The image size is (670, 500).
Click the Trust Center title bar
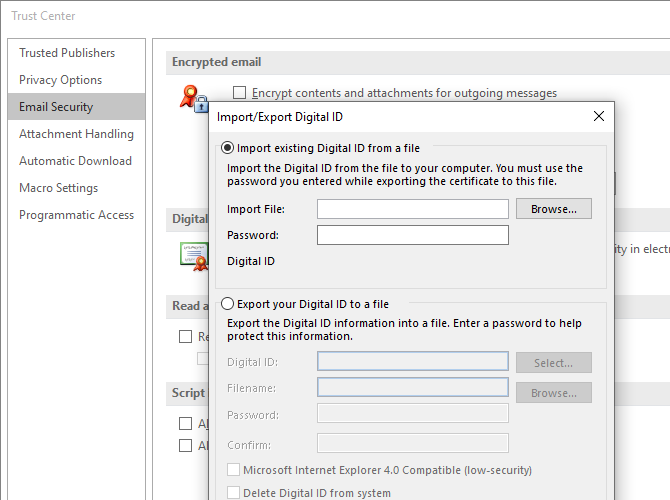click(300, 15)
